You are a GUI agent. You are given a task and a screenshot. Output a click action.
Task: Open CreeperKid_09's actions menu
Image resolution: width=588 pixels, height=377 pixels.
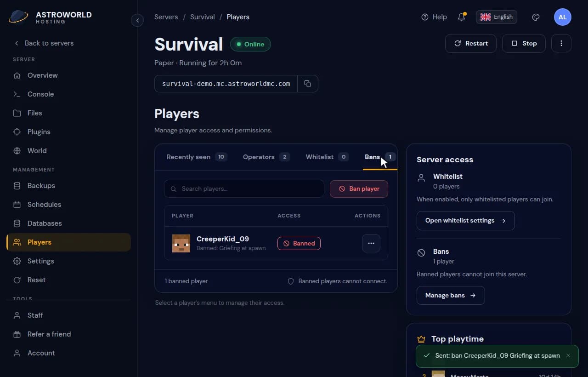(x=371, y=243)
